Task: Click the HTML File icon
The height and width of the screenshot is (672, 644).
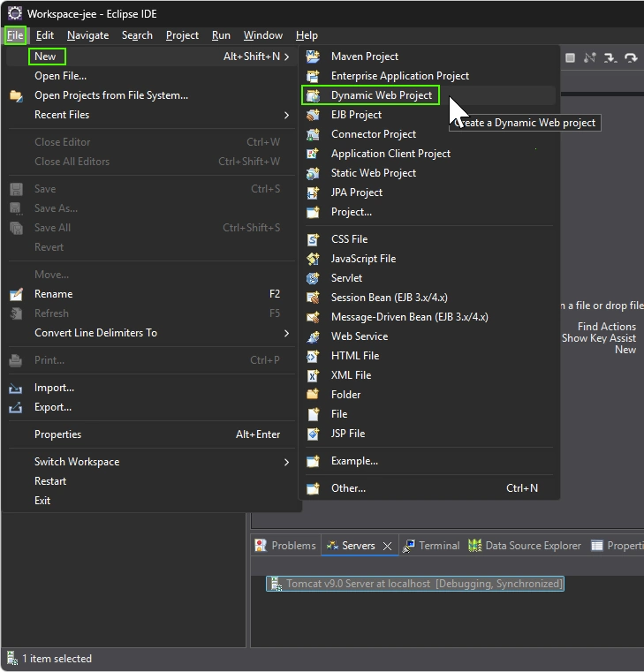Action: point(313,356)
